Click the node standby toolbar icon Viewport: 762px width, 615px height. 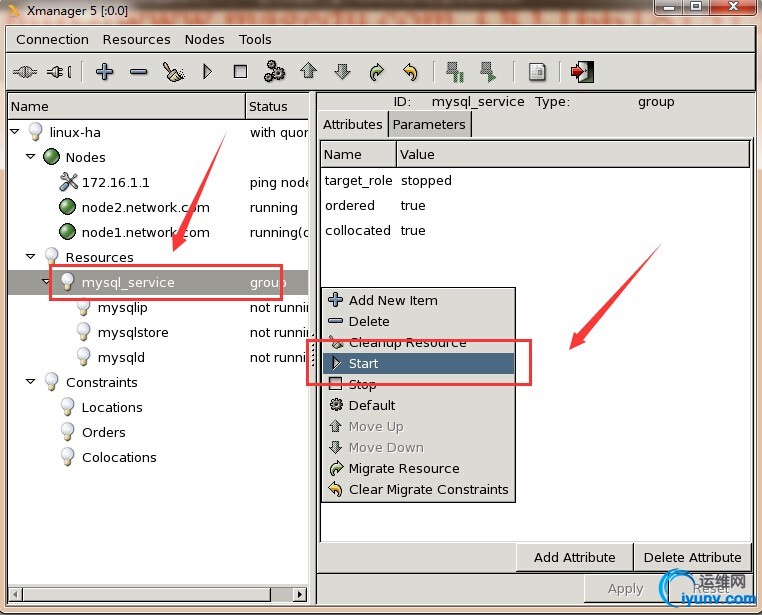(455, 72)
